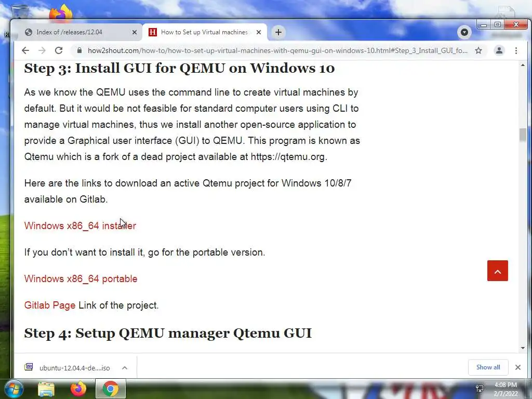Viewport: 532px width, 399px height.
Task: Click the page scrollbar down arrow
Action: [523, 348]
